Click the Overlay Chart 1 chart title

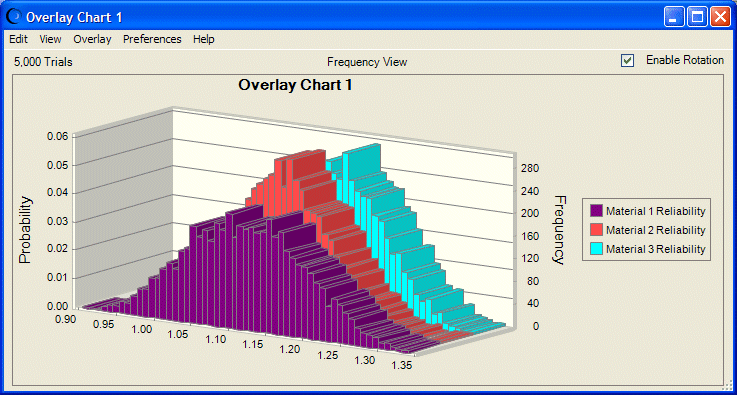click(x=295, y=85)
